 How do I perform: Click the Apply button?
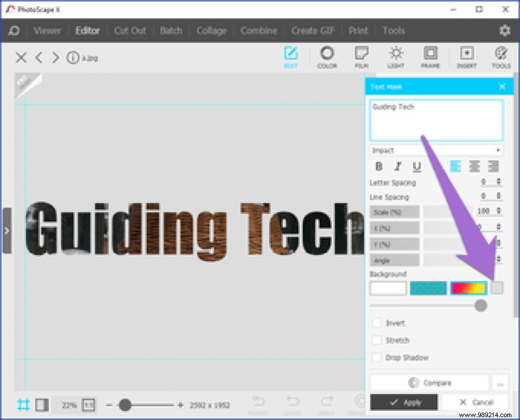coord(404,402)
